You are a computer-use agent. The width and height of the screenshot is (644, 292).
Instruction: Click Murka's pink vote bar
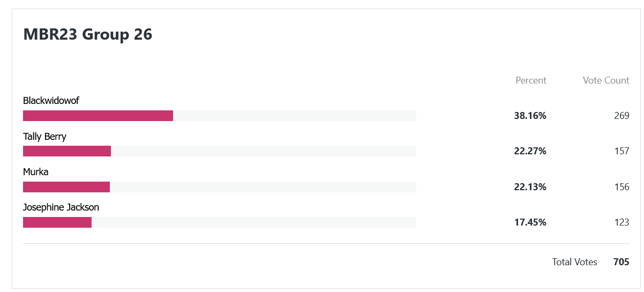[66, 187]
